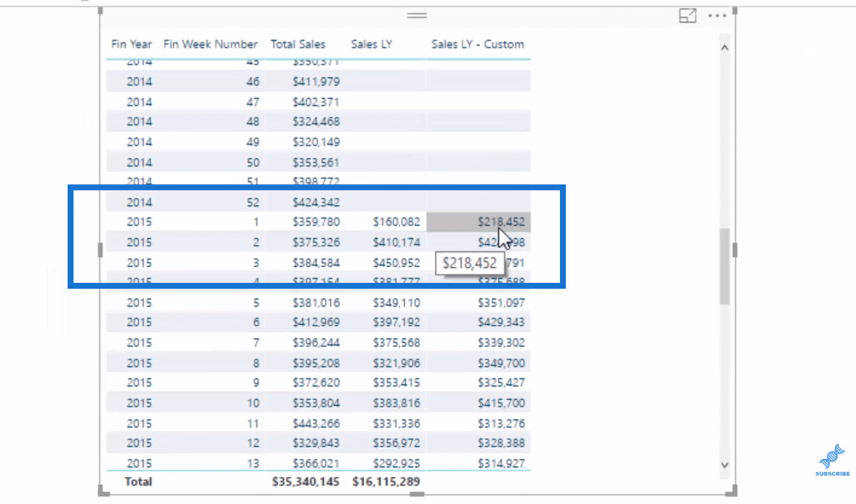Click Total Sales value $411,979
Viewport: 856px width, 504px height.
coord(316,81)
